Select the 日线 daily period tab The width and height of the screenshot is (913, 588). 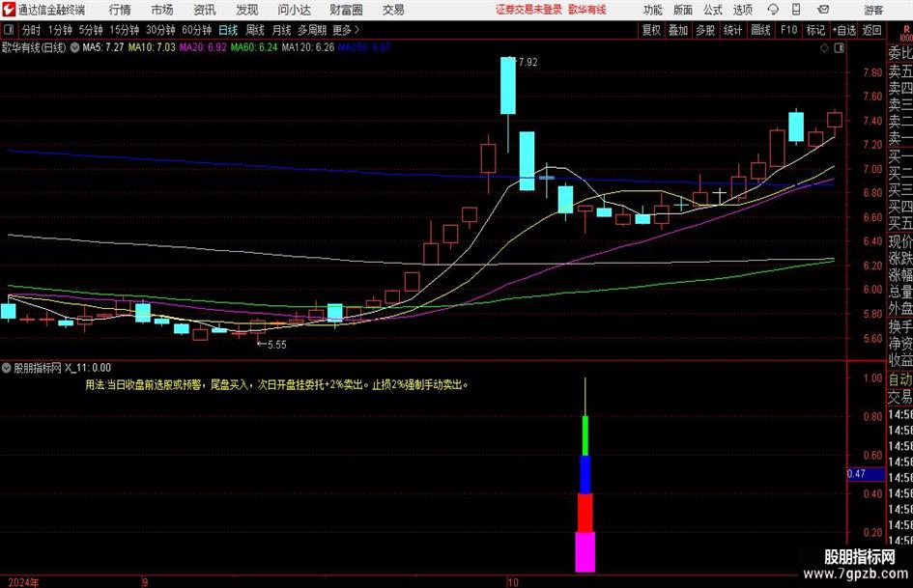228,30
